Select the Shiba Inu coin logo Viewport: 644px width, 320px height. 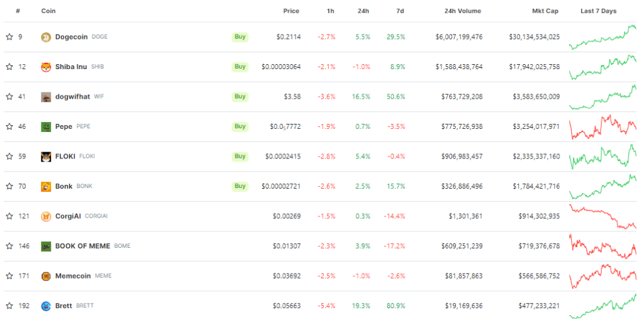[x=46, y=67]
